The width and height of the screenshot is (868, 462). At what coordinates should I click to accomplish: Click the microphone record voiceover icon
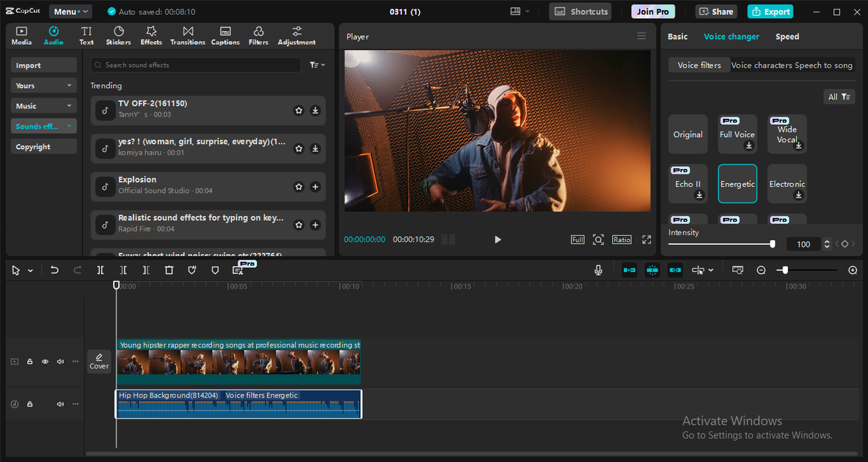[x=598, y=270]
